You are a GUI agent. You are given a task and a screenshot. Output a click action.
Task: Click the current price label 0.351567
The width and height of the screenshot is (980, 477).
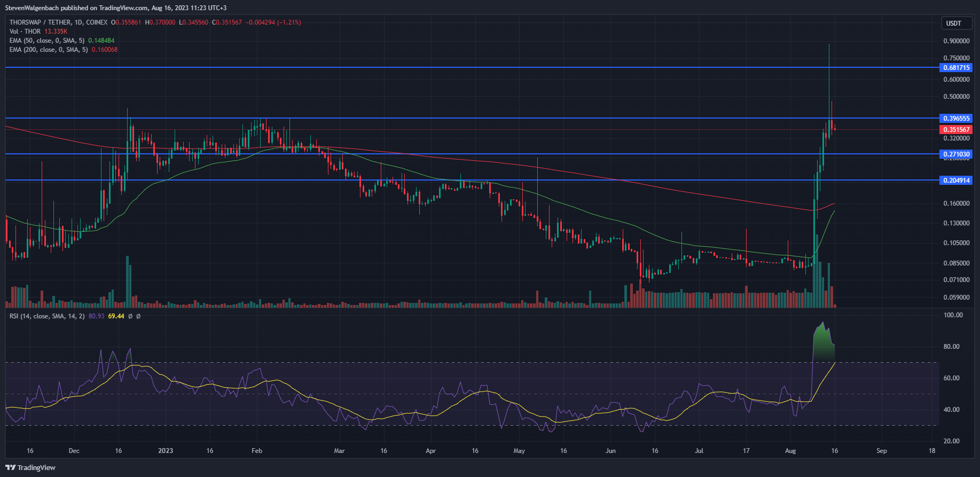point(956,129)
